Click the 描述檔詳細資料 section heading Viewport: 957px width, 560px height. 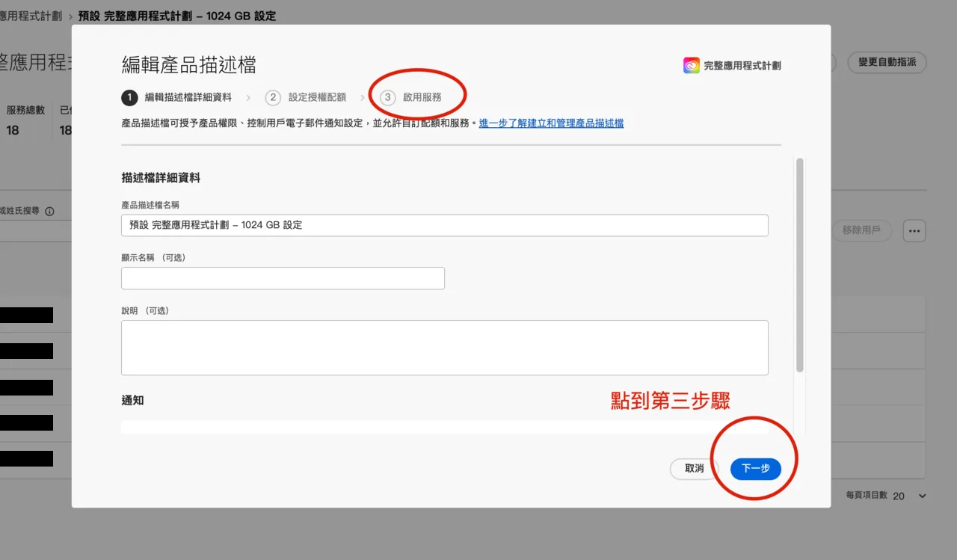161,178
